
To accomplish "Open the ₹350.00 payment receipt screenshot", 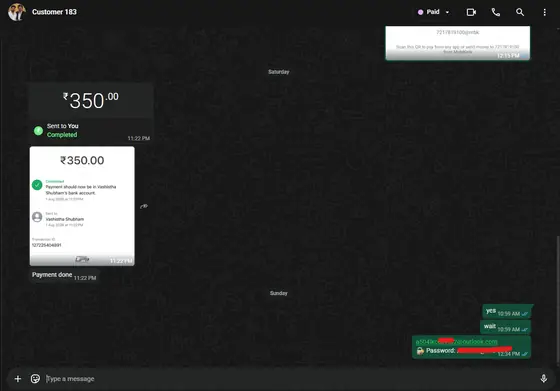I will click(82, 206).
